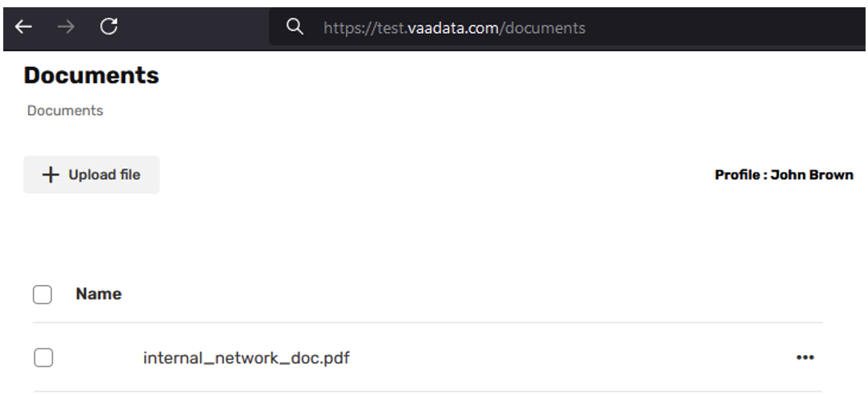Click the large Documents page heading
The width and height of the screenshot is (868, 395).
(x=91, y=75)
